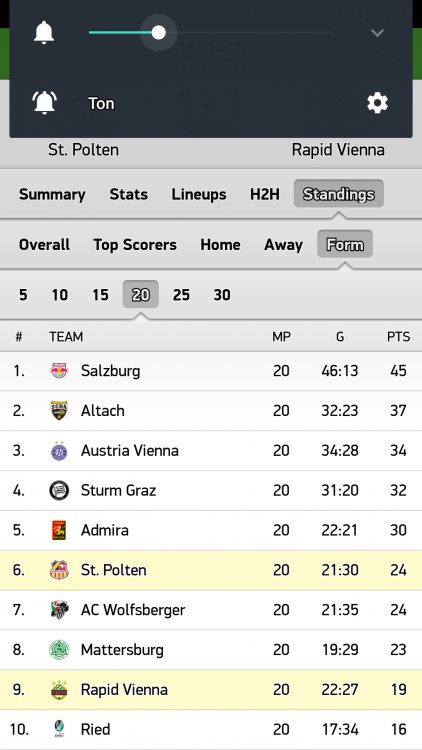Viewport: 422px width, 750px height.
Task: Open the volume settings gear icon
Action: pyautogui.click(x=378, y=103)
